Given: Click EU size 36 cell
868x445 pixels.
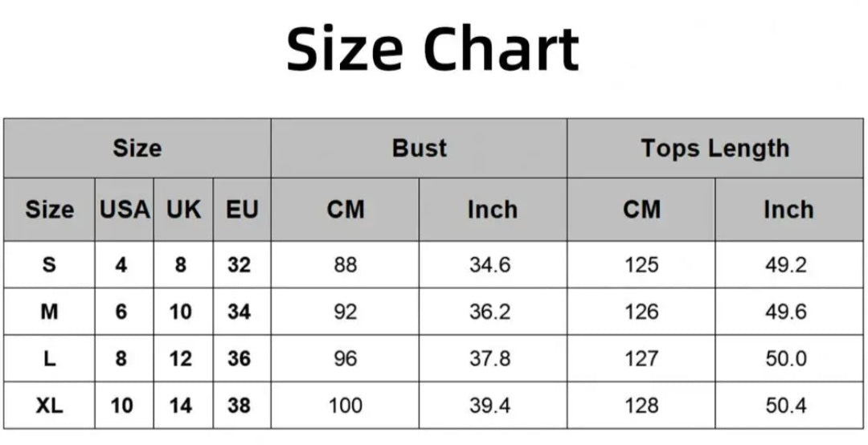Looking at the screenshot, I should [x=240, y=359].
